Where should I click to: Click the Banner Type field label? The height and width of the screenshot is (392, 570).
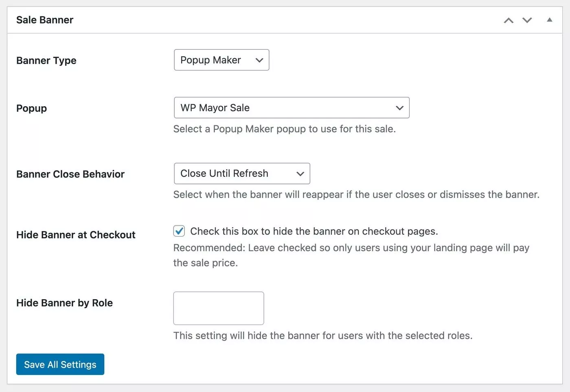click(46, 61)
